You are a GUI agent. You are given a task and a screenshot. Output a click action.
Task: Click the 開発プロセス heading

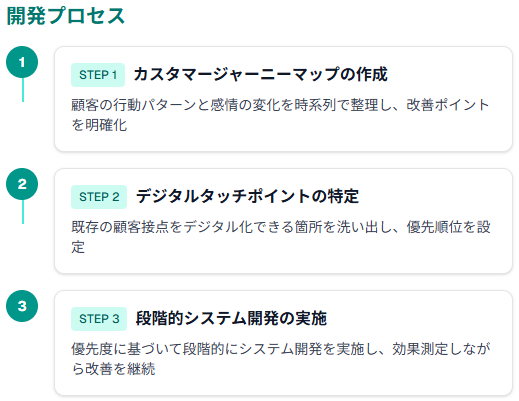(x=66, y=16)
